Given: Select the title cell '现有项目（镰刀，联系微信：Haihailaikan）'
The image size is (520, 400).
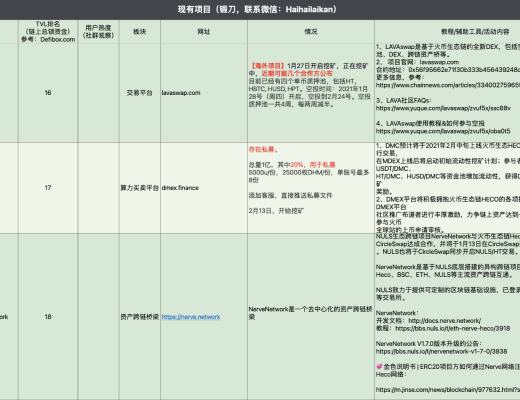Looking at the screenshot, I should click(257, 9).
